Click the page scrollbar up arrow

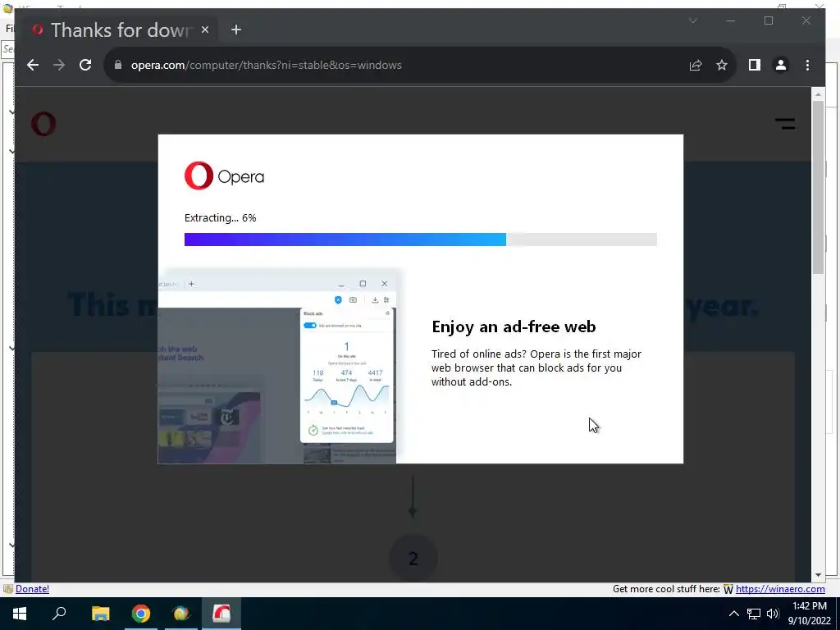pyautogui.click(x=818, y=94)
